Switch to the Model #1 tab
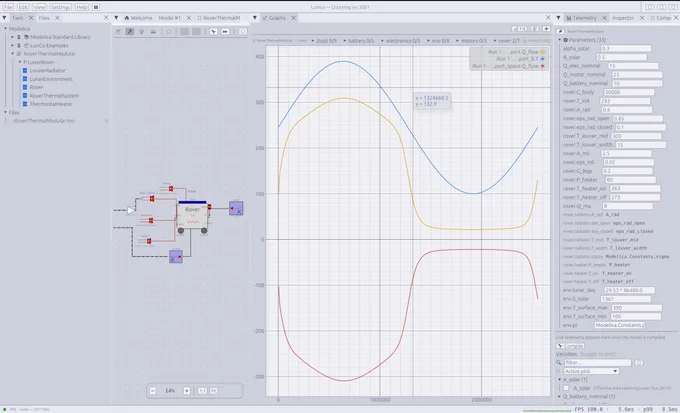 coord(169,18)
